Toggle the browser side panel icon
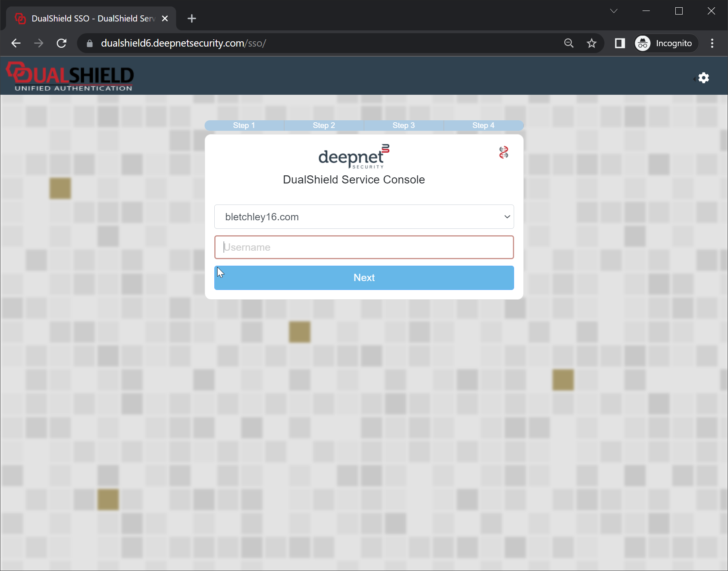Screen dimensions: 728x571 619,43
